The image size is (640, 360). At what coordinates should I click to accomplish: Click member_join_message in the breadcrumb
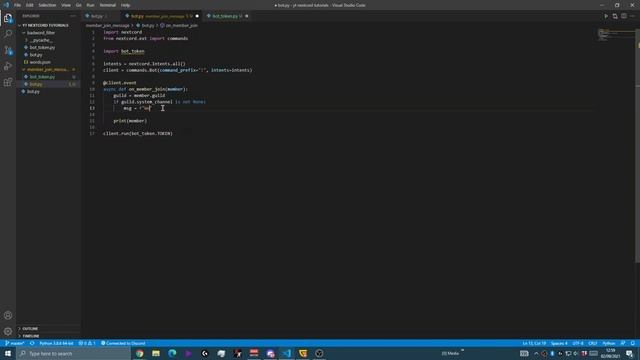click(x=107, y=25)
